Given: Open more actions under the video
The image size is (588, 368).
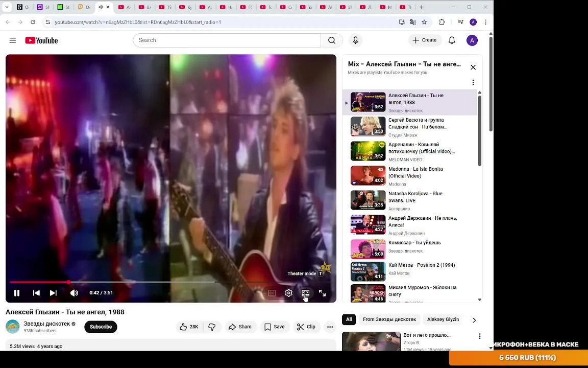Looking at the screenshot, I should [x=330, y=327].
